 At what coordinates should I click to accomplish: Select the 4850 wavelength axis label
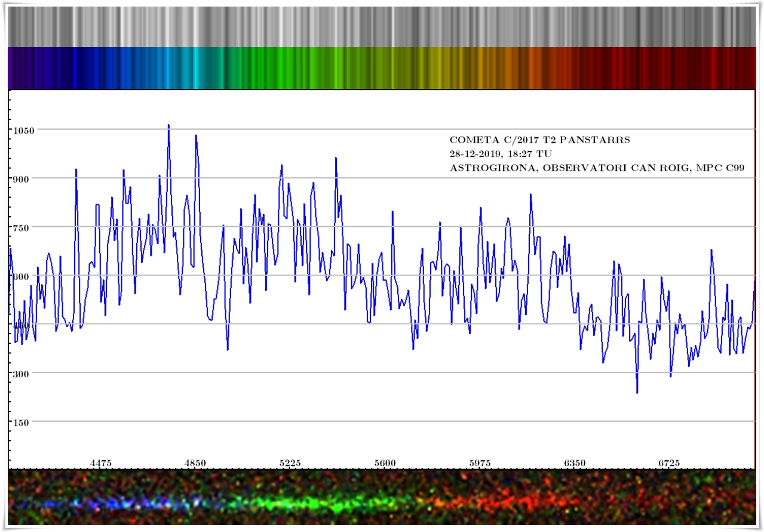pos(195,463)
